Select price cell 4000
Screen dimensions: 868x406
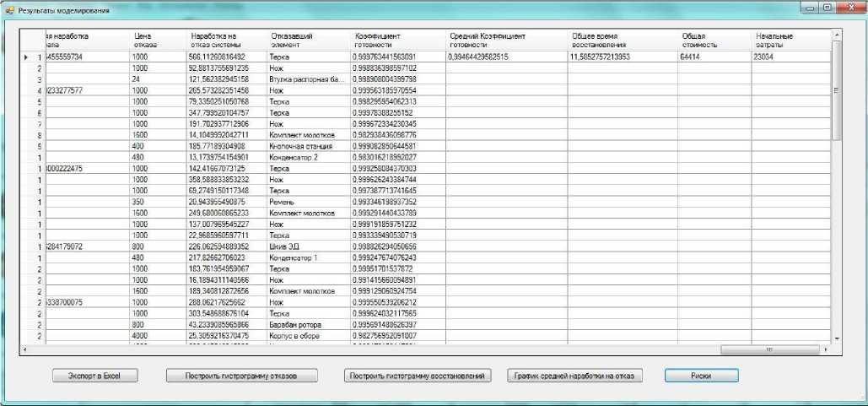[157, 336]
